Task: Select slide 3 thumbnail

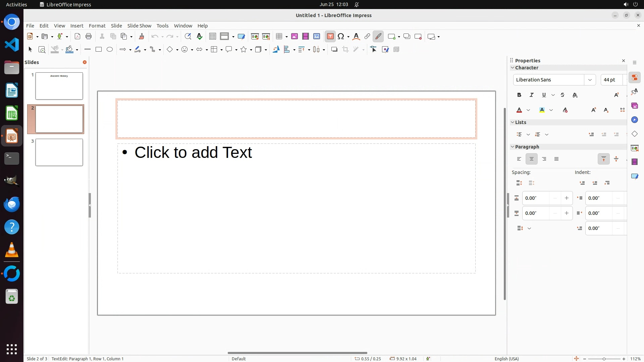Action: pos(59,153)
